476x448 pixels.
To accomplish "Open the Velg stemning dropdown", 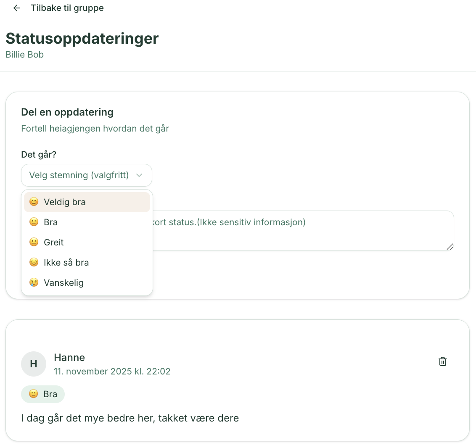I will pyautogui.click(x=86, y=175).
